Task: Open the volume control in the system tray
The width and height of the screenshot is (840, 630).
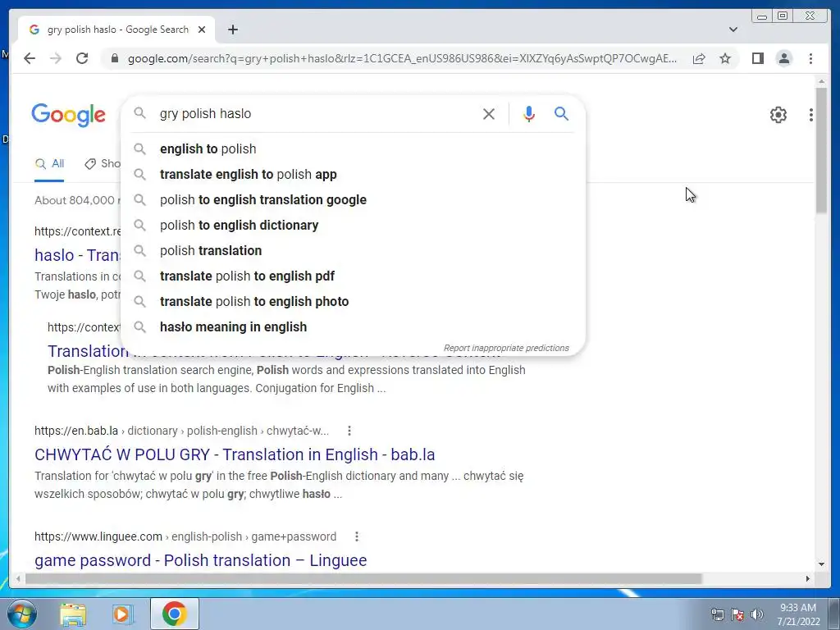Action: (756, 614)
